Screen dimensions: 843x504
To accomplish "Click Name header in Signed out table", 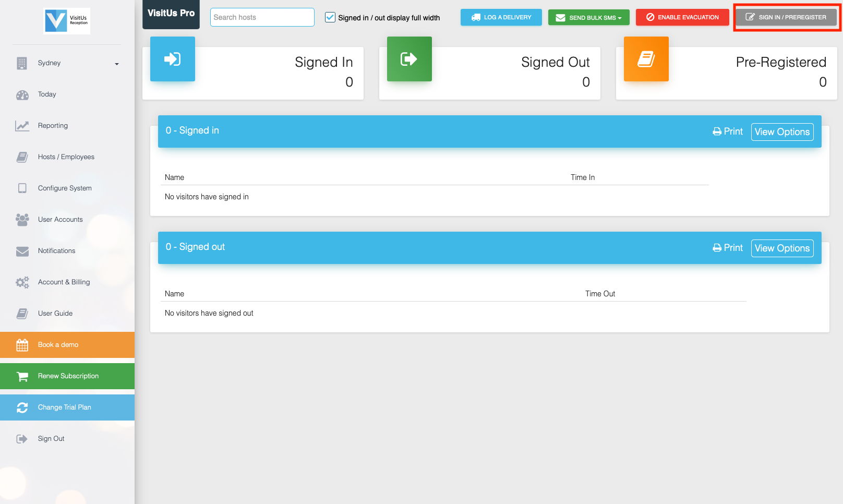I will coord(174,294).
